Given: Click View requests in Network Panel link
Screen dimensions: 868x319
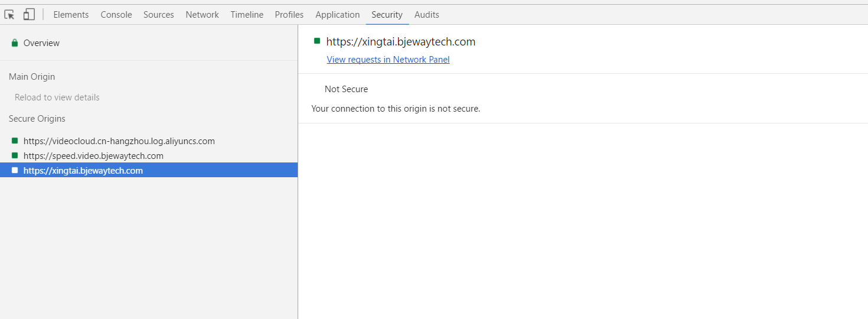Looking at the screenshot, I should (389, 60).
